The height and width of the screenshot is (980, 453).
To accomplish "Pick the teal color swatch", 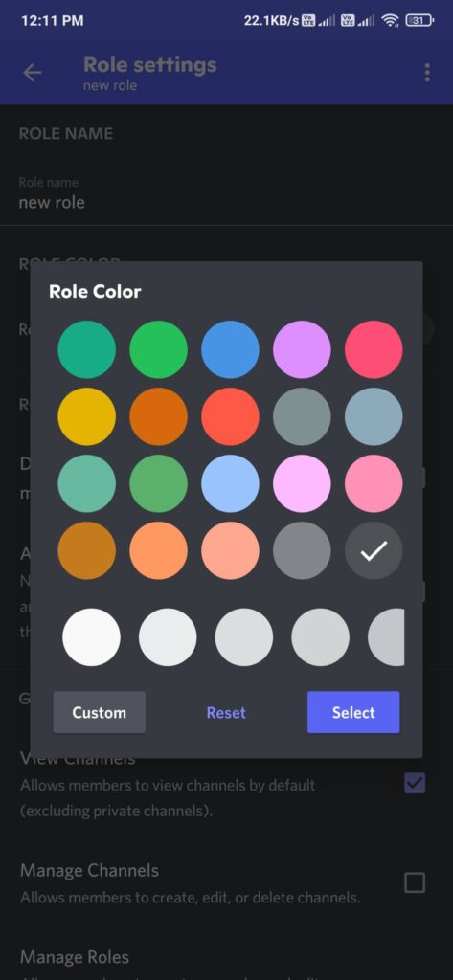I will tap(87, 349).
